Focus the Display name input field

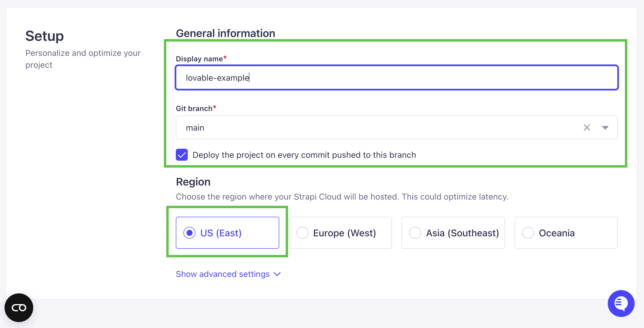pos(397,77)
